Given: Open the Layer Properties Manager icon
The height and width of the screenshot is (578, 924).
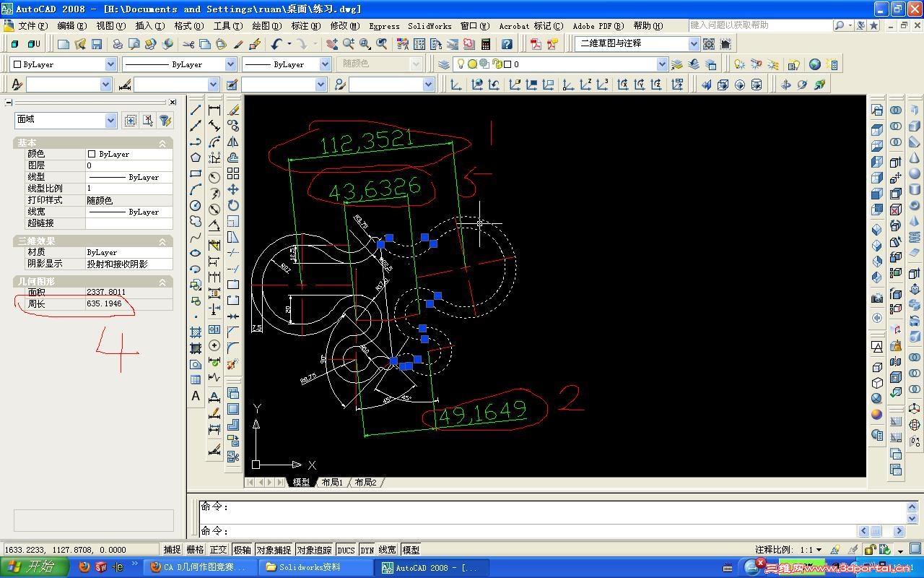Looking at the screenshot, I should (x=444, y=64).
